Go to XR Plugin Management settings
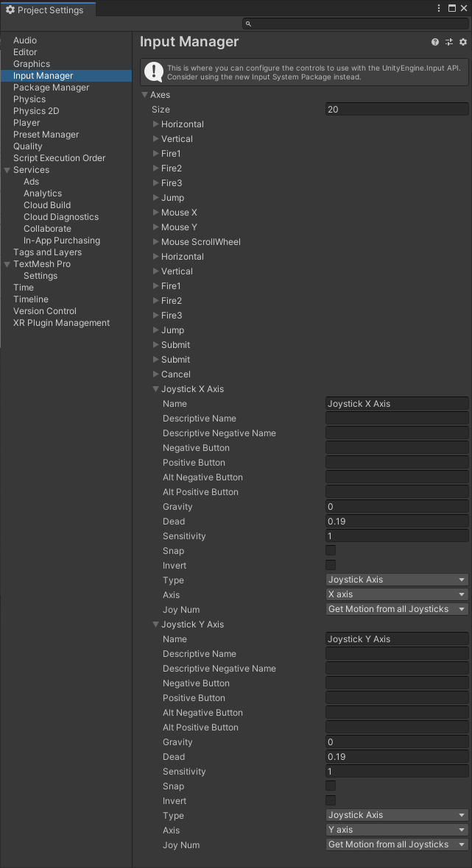This screenshot has width=472, height=868. (61, 323)
